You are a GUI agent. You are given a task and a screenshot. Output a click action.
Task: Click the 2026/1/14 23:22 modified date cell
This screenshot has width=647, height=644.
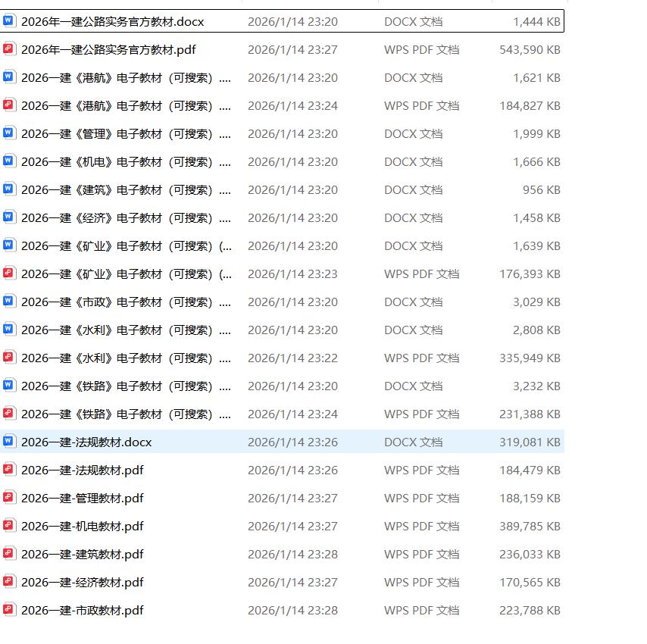click(x=292, y=358)
